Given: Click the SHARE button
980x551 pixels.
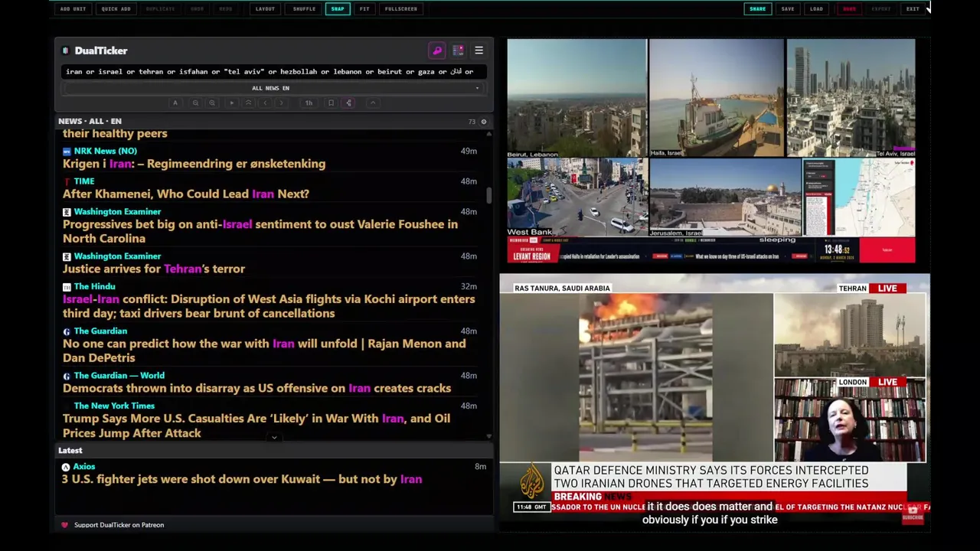Looking at the screenshot, I should [x=757, y=9].
